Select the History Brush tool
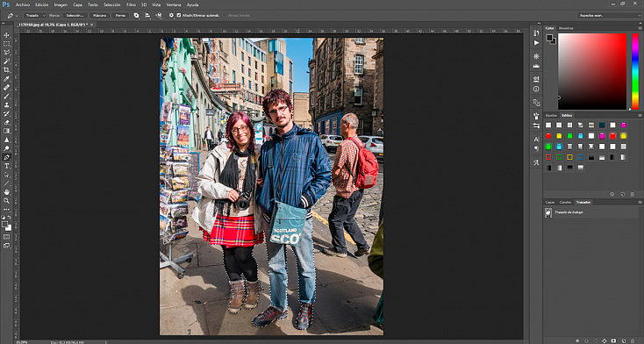Image resolution: width=644 pixels, height=344 pixels. tap(6, 113)
